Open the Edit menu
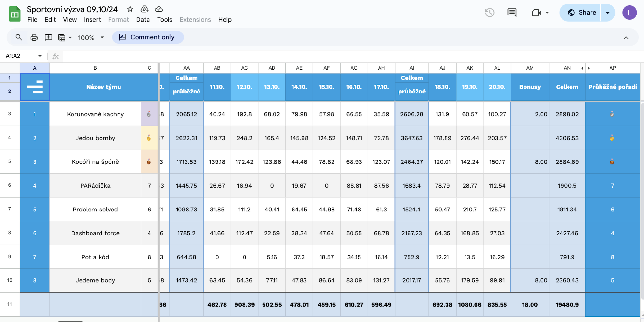644x322 pixels. (50, 20)
